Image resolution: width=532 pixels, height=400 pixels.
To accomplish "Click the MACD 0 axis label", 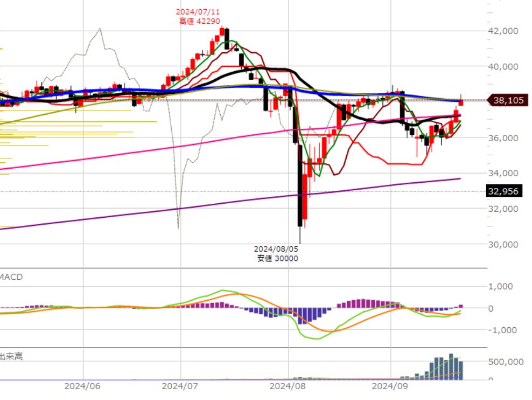I will click(491, 309).
